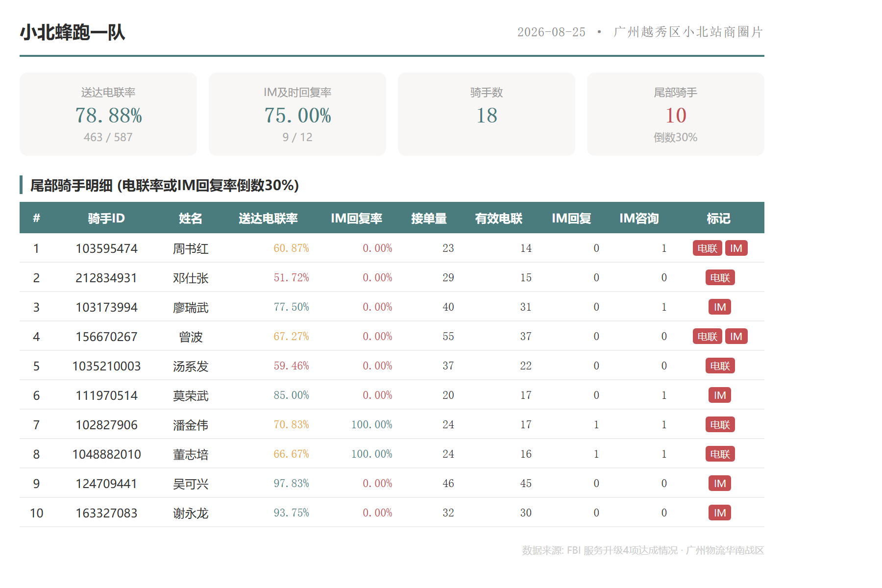Click the IM及时回复率 summary card
The width and height of the screenshot is (882, 588).
pyautogui.click(x=297, y=114)
